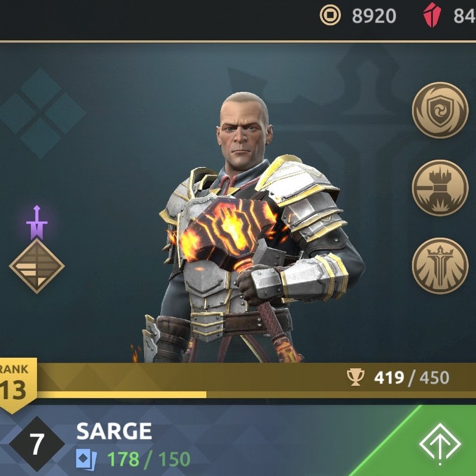Tap the Rank 13 gold badge
This screenshot has width=476, height=476.
(17, 385)
